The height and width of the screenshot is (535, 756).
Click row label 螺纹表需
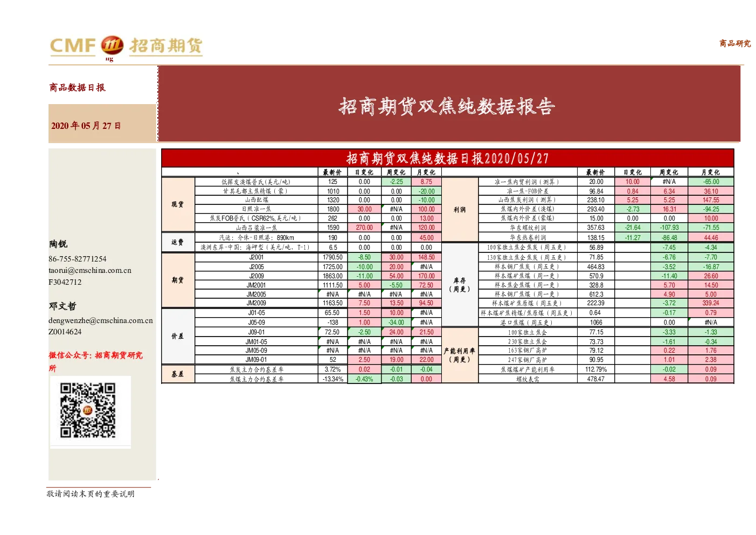pyautogui.click(x=528, y=379)
